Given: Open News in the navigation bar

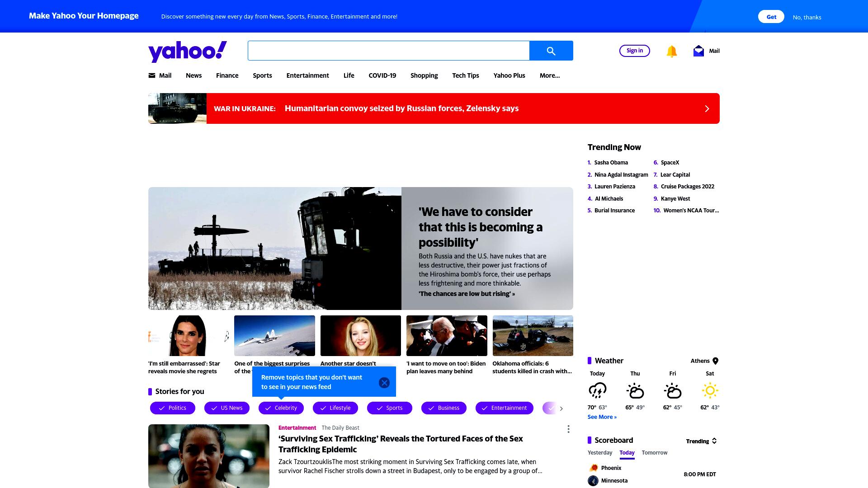Looking at the screenshot, I should [x=193, y=75].
